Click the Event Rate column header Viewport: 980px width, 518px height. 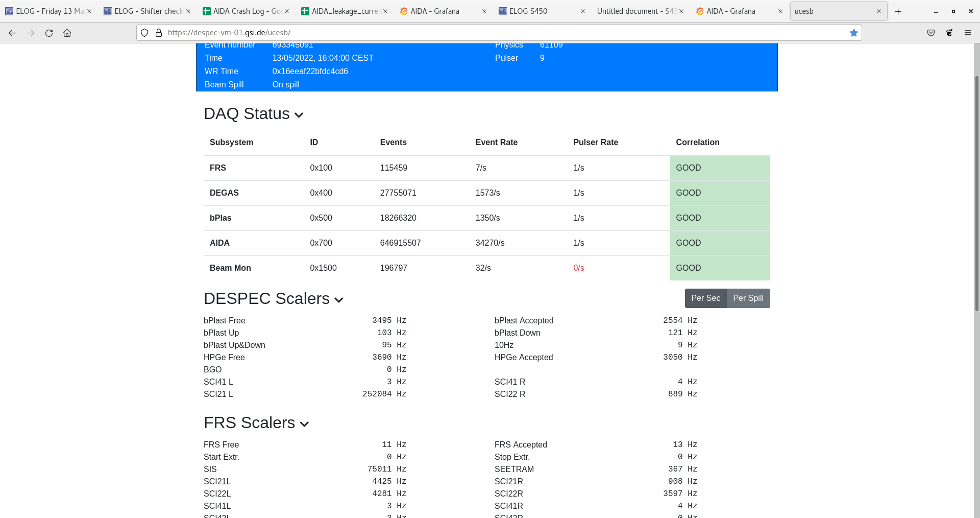(497, 143)
